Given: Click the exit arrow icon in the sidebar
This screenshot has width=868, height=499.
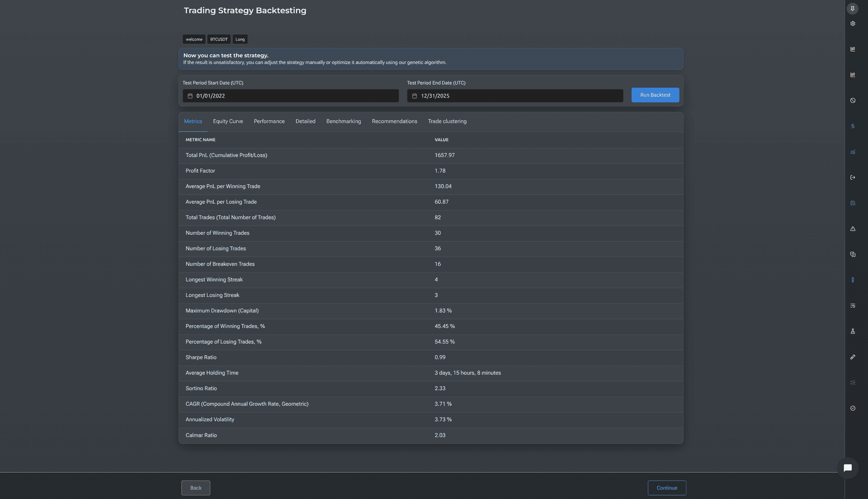Looking at the screenshot, I should pyautogui.click(x=853, y=177).
